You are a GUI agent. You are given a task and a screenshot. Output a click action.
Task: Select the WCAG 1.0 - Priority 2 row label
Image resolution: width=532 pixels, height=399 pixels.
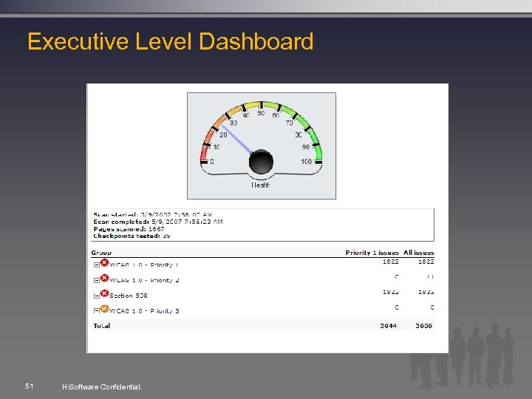click(x=144, y=280)
